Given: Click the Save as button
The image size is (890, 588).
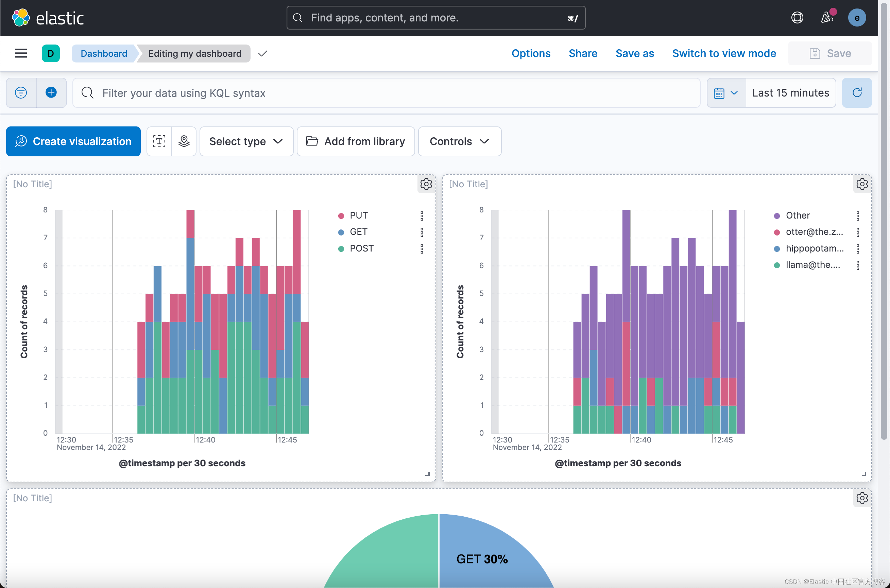Looking at the screenshot, I should 634,53.
